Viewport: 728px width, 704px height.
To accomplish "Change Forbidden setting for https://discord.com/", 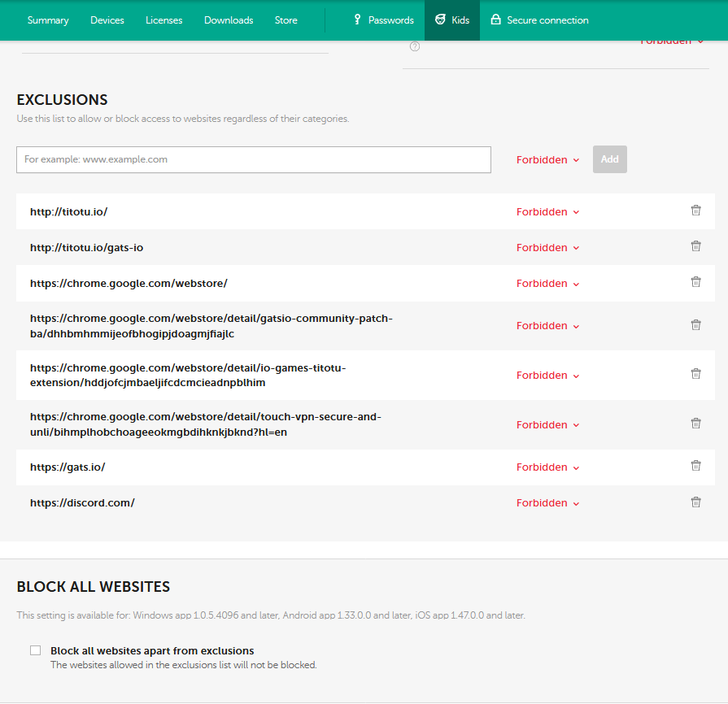I will [x=547, y=503].
